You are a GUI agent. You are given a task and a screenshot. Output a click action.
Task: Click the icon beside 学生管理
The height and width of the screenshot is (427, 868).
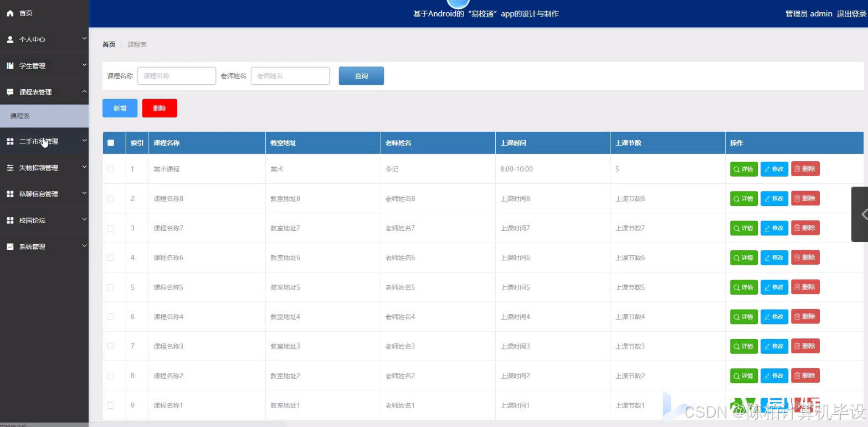pyautogui.click(x=10, y=65)
